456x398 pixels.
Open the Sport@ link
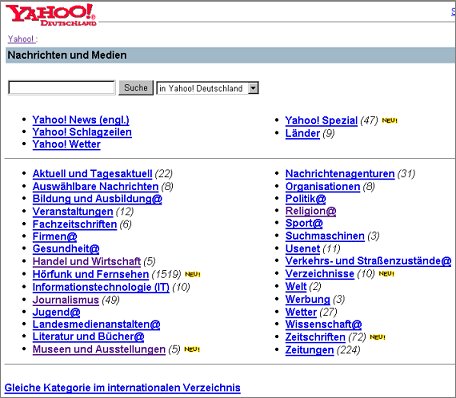(x=304, y=223)
